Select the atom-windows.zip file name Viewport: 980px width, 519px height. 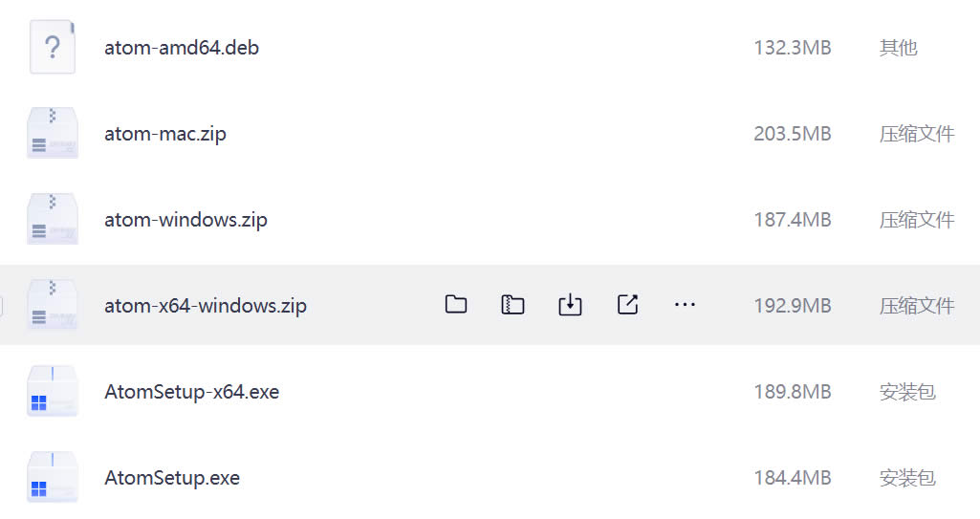(x=185, y=220)
